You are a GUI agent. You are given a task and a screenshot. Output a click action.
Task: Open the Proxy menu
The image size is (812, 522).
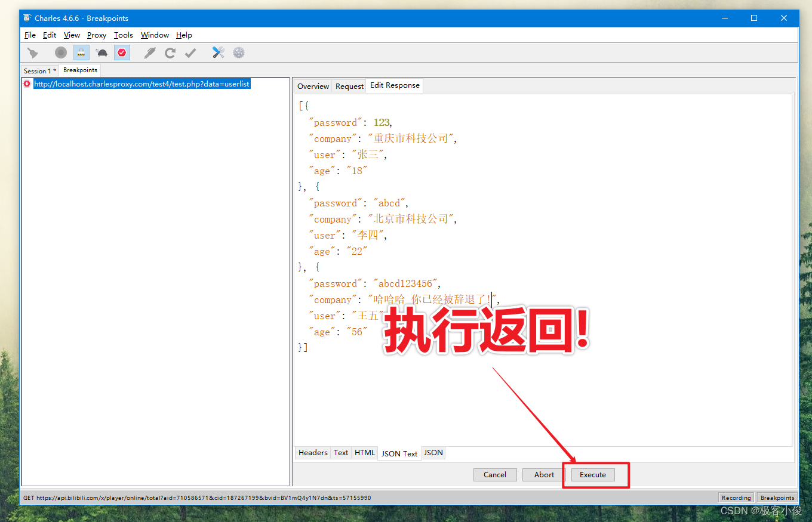[x=97, y=35]
